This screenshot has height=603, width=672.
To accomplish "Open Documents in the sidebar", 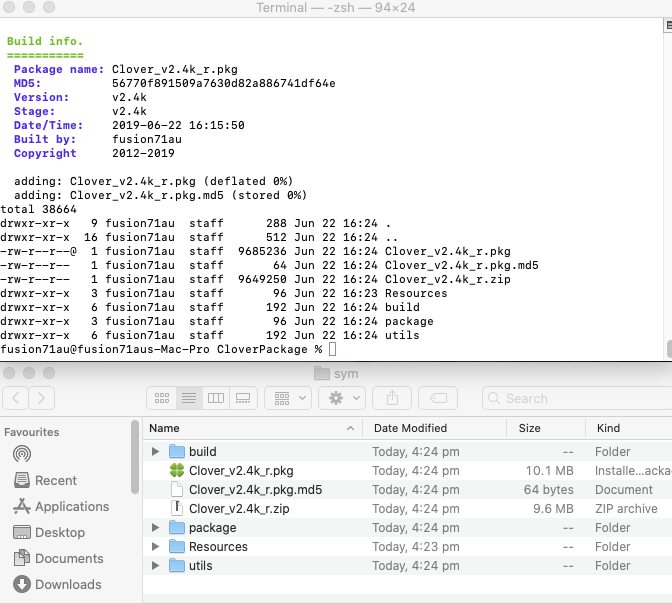I will [58, 558].
